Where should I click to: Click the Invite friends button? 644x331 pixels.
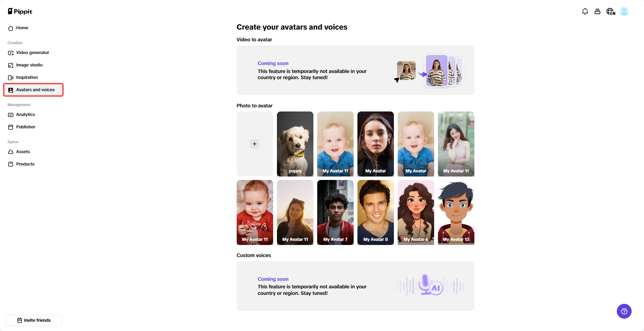click(33, 320)
